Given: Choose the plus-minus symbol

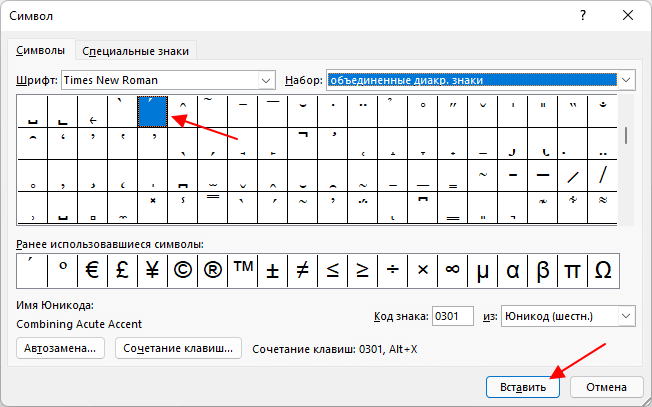Looking at the screenshot, I should pyautogui.click(x=272, y=271).
